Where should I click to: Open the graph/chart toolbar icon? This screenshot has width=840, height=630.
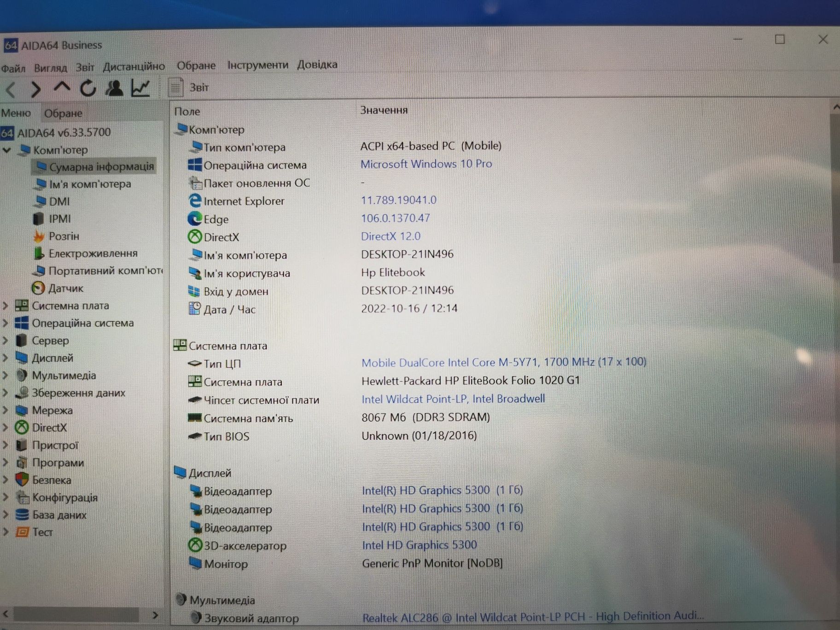point(140,87)
